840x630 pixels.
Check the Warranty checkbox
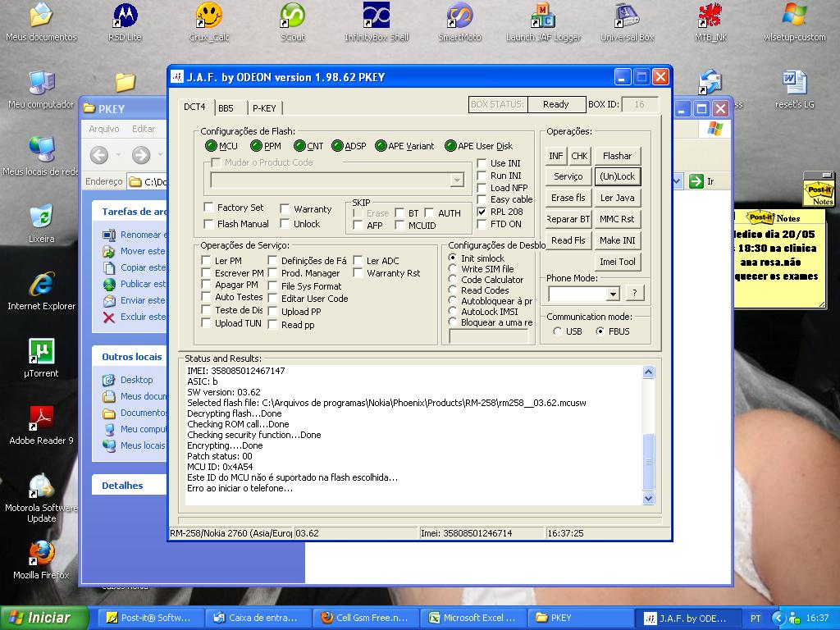[x=285, y=208]
